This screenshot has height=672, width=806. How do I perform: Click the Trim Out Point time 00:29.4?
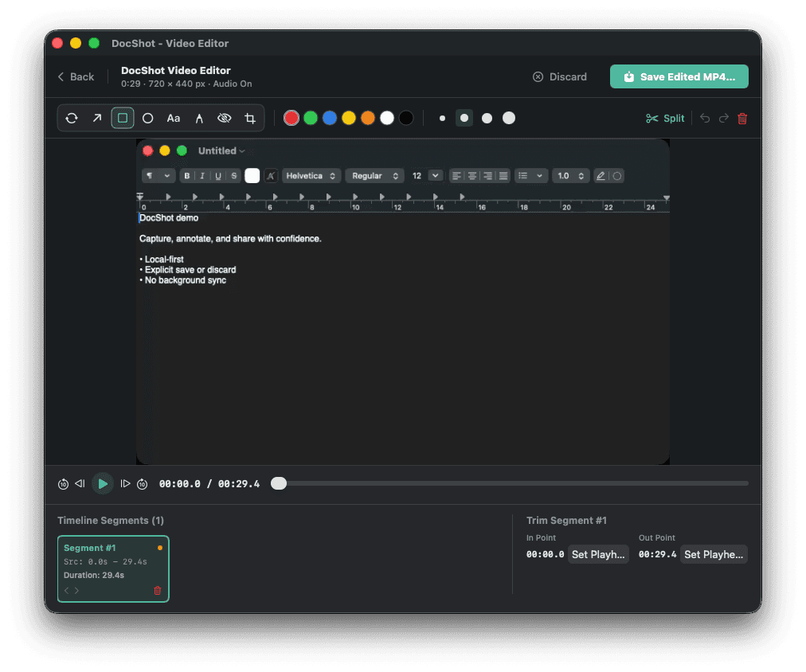657,554
